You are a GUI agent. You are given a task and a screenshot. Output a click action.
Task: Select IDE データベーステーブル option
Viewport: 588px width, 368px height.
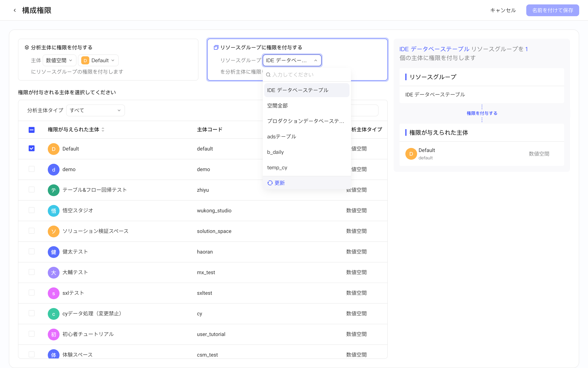307,90
